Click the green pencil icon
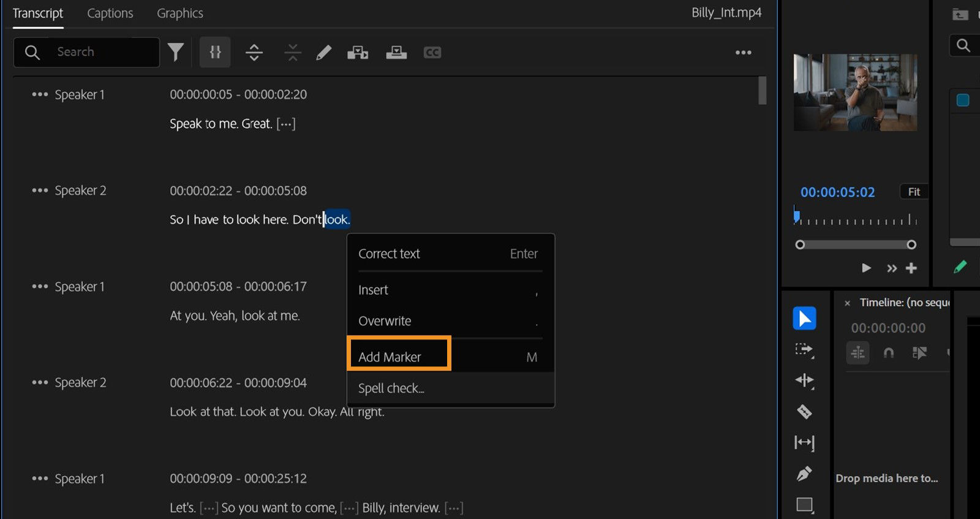 (x=960, y=267)
